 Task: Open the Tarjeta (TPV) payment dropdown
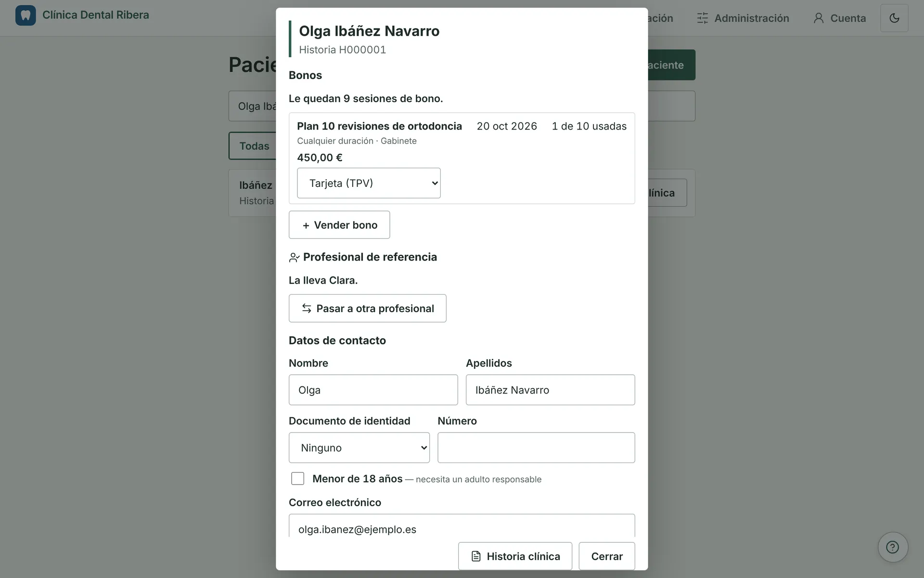coord(369,183)
